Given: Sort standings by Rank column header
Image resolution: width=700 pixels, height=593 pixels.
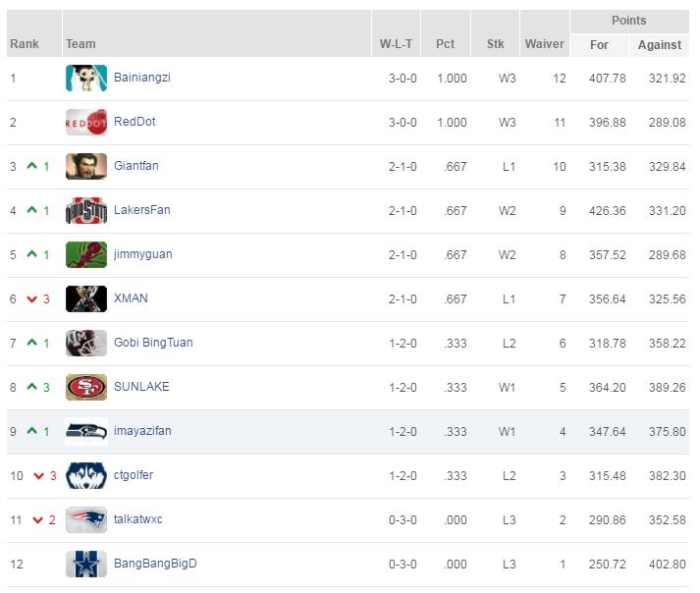Looking at the screenshot, I should click(x=25, y=44).
